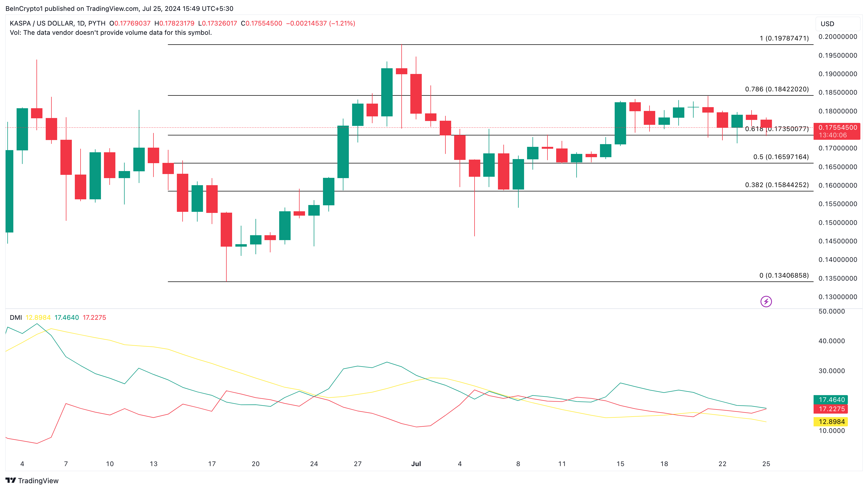This screenshot has width=868, height=490.
Task: Click the green DMI value tag 17.4640
Action: [831, 399]
